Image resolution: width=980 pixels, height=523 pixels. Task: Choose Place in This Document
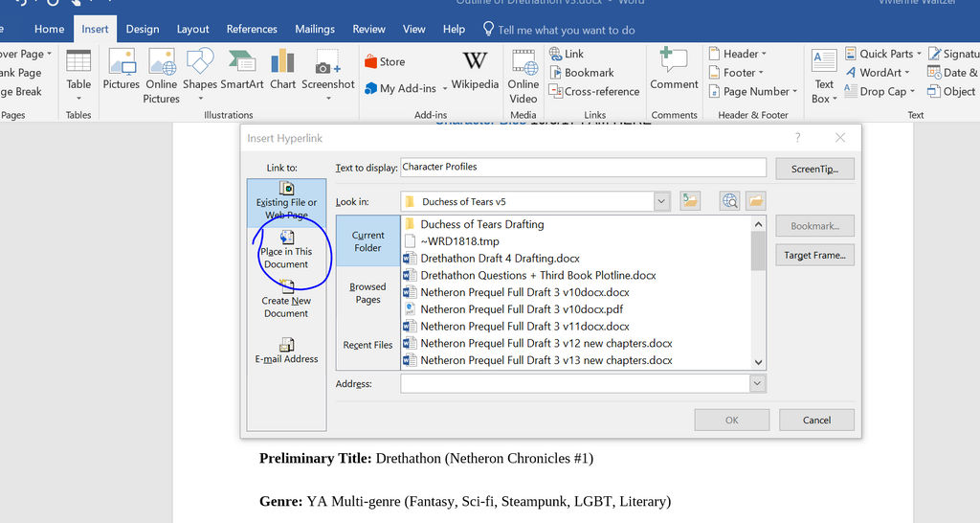click(286, 250)
